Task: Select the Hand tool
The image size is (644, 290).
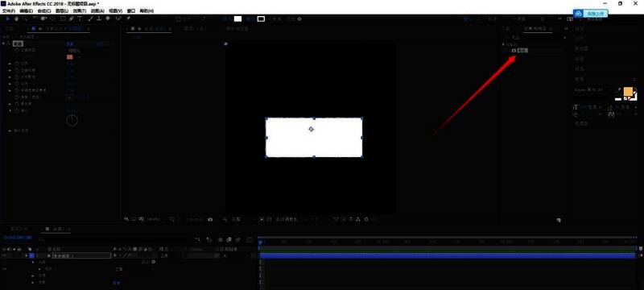Action: [x=16, y=19]
